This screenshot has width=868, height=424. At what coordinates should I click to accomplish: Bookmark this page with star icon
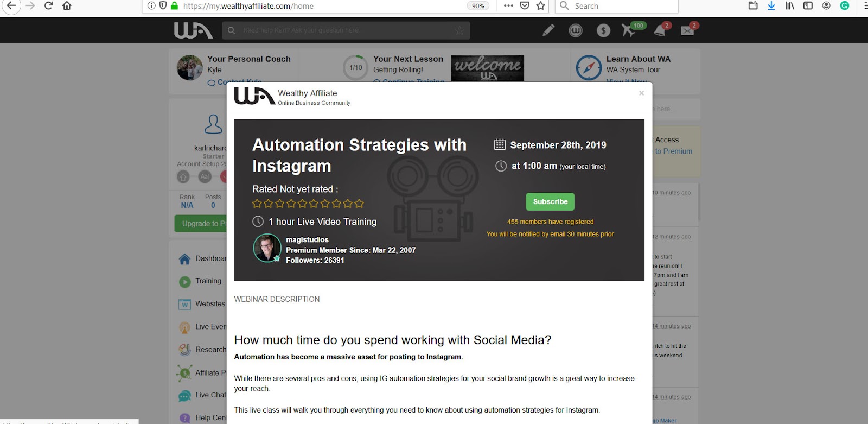tap(540, 6)
